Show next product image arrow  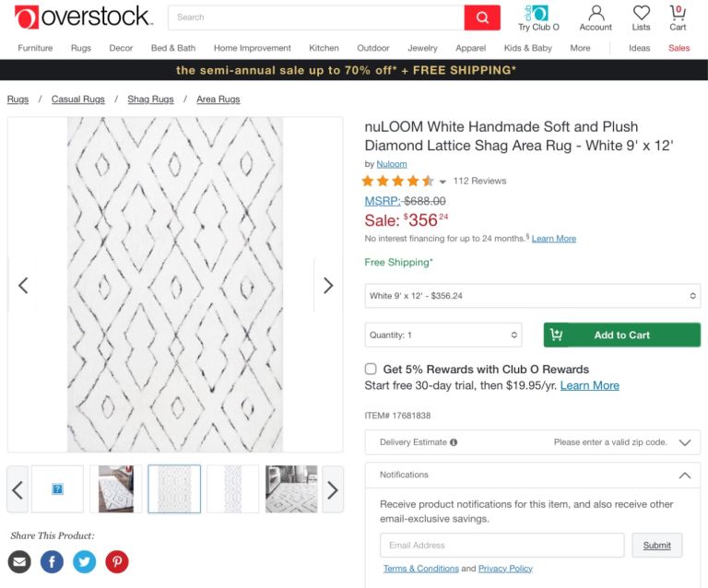pos(327,286)
